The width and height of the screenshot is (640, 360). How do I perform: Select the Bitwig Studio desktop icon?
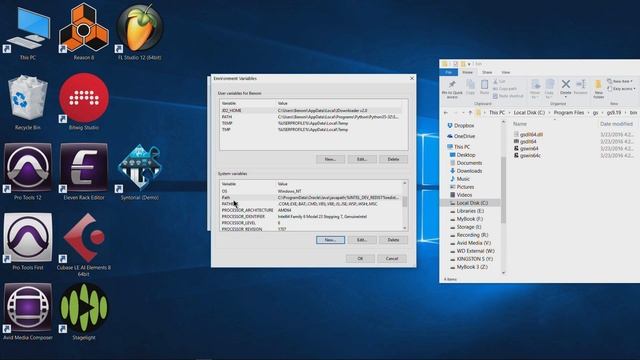[x=84, y=101]
